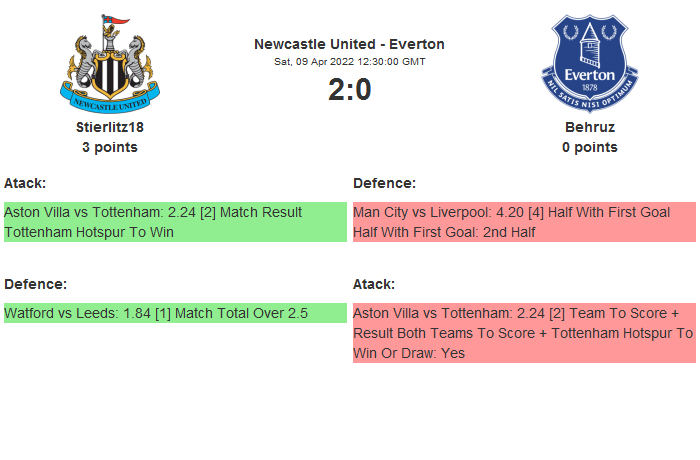
Task: Select red Man City vs Liverpool bet row
Action: pyautogui.click(x=524, y=222)
